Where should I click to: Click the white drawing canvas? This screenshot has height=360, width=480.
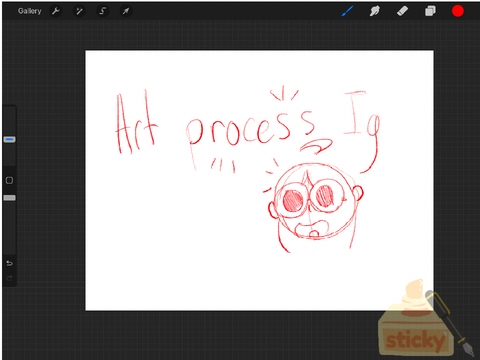click(x=259, y=180)
